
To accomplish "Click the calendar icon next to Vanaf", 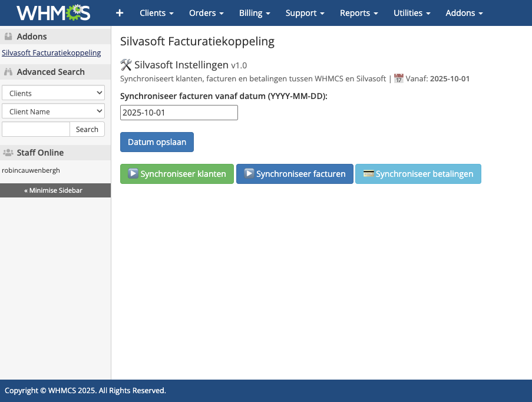I will 399,78.
